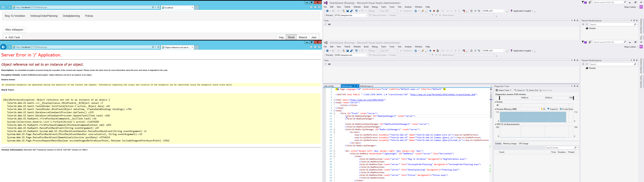Click Break All pause icon in the lower Visual Studio toolbar
This screenshot has width=644, height=182.
tap(430, 51)
